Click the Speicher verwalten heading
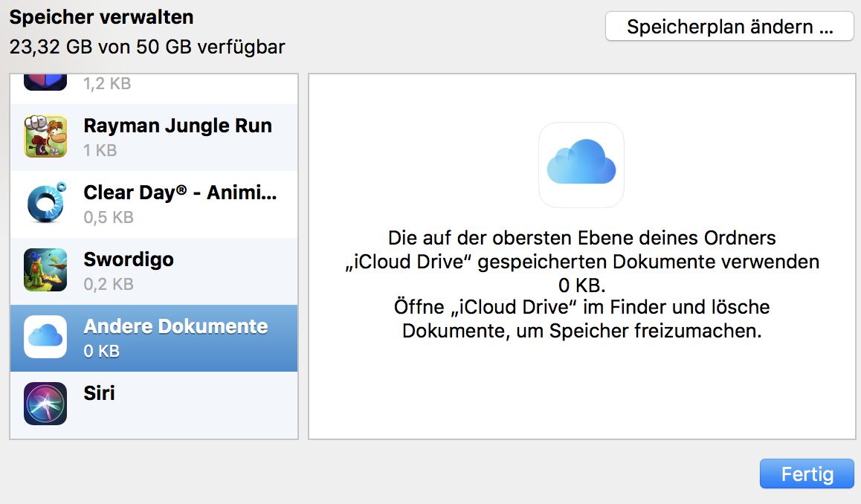 tap(102, 17)
